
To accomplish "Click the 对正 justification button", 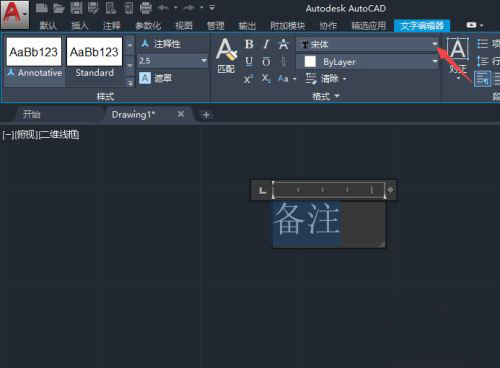I will [458, 58].
